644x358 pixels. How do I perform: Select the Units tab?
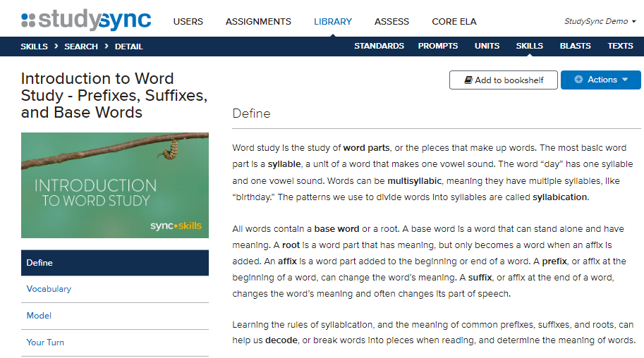pyautogui.click(x=487, y=46)
